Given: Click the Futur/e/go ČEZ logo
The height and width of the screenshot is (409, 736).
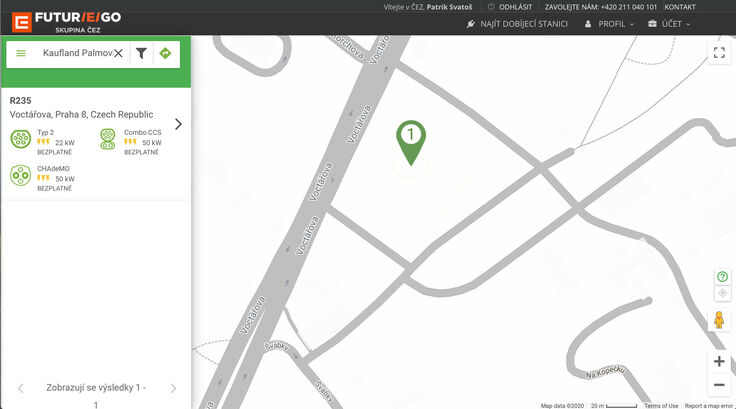Looking at the screenshot, I should (65, 18).
